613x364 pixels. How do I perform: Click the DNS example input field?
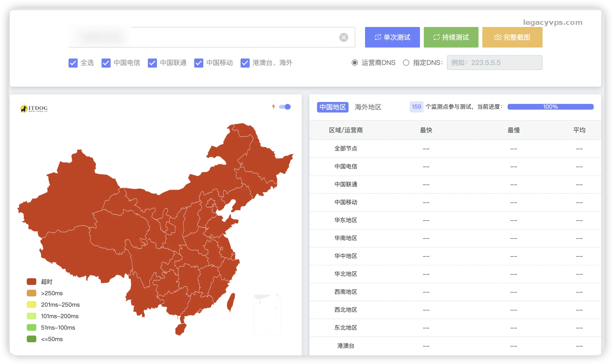[x=494, y=63]
